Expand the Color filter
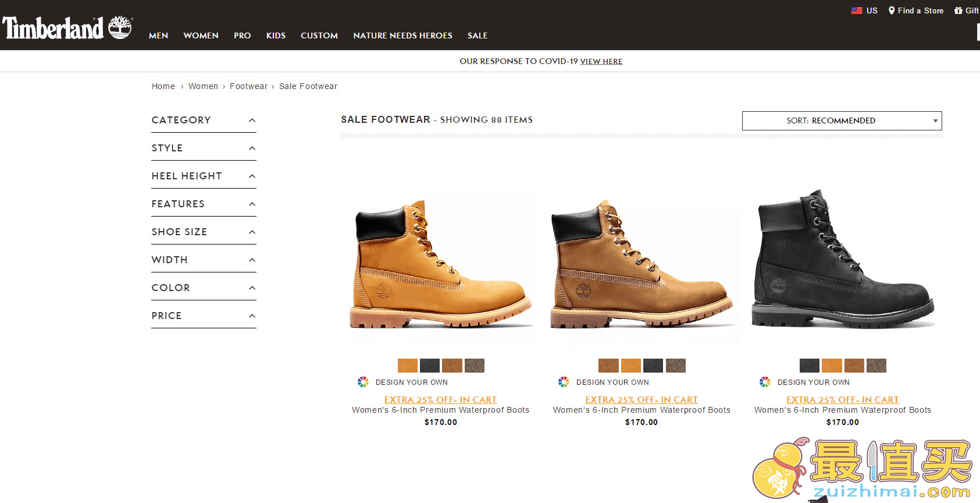980x503 pixels. tap(204, 288)
